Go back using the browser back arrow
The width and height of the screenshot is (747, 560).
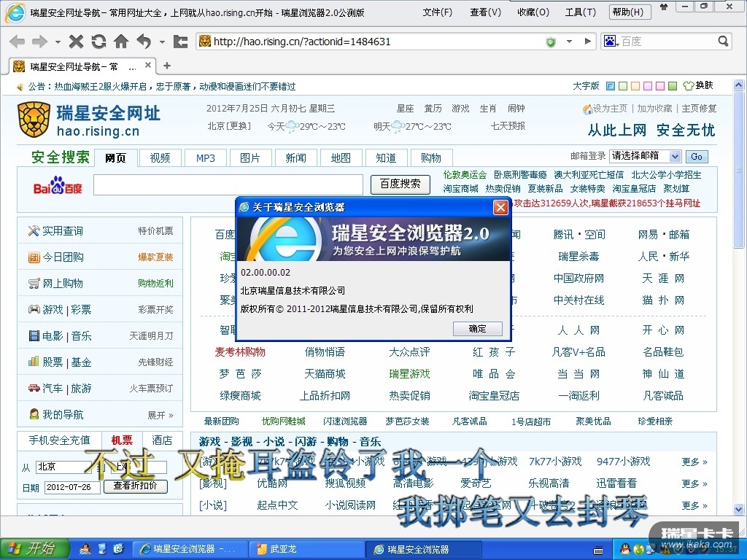(x=18, y=42)
